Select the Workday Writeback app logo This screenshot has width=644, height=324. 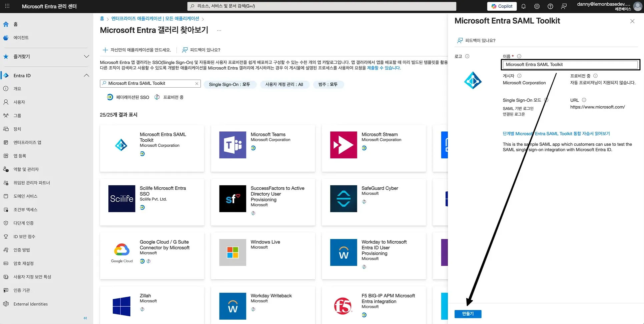click(232, 306)
